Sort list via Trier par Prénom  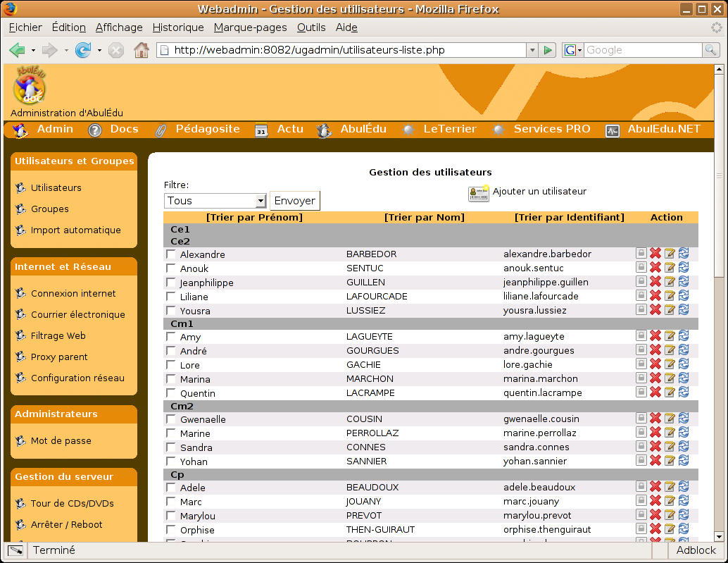click(x=254, y=218)
